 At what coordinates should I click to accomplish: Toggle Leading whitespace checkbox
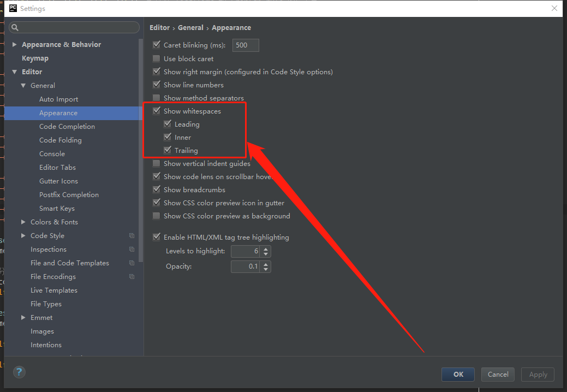click(168, 124)
